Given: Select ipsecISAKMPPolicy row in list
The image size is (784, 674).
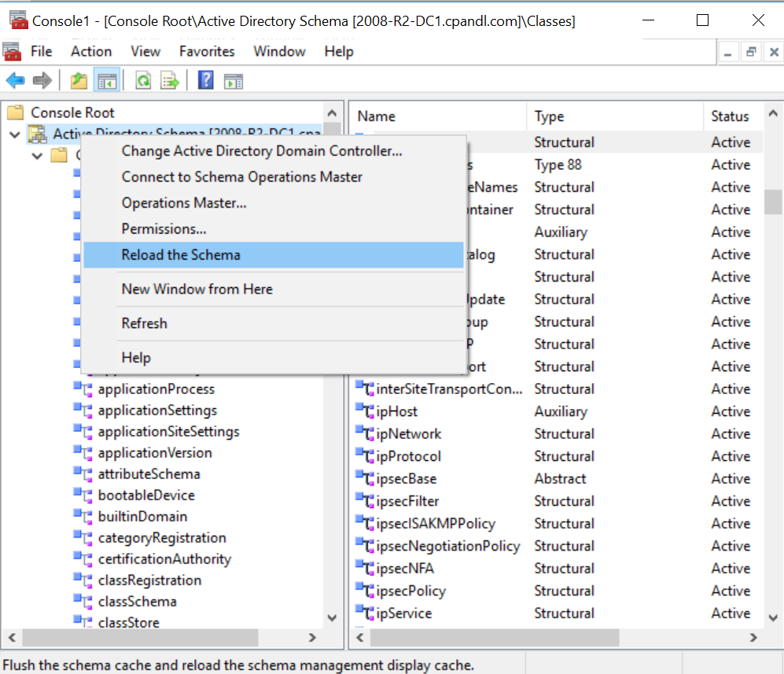Looking at the screenshot, I should pos(557,524).
